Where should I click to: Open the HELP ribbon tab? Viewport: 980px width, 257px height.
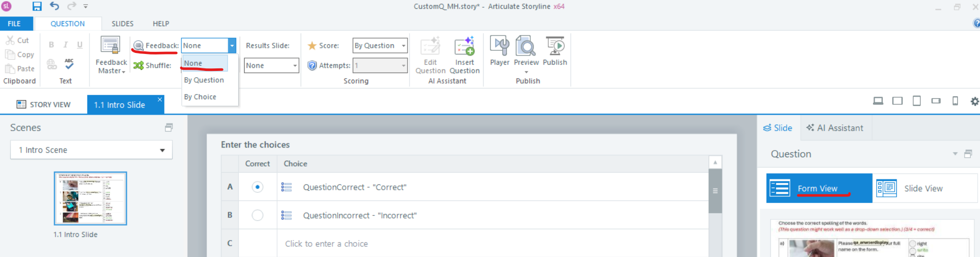161,24
